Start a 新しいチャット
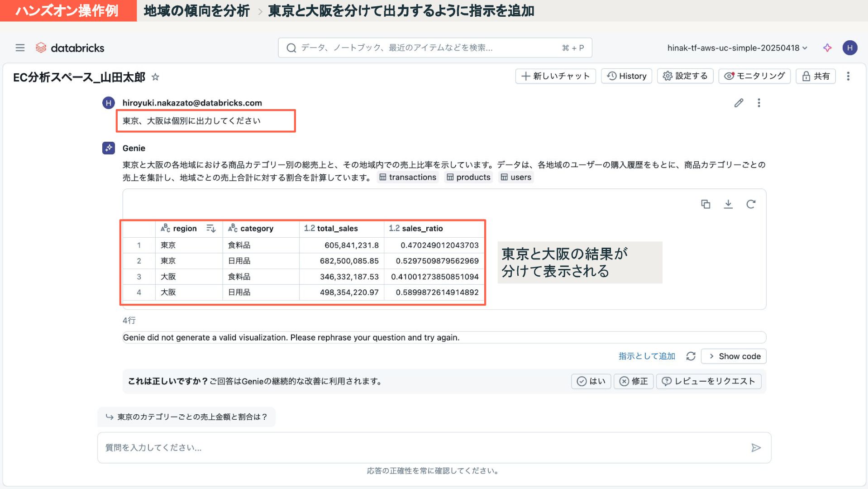 point(555,76)
